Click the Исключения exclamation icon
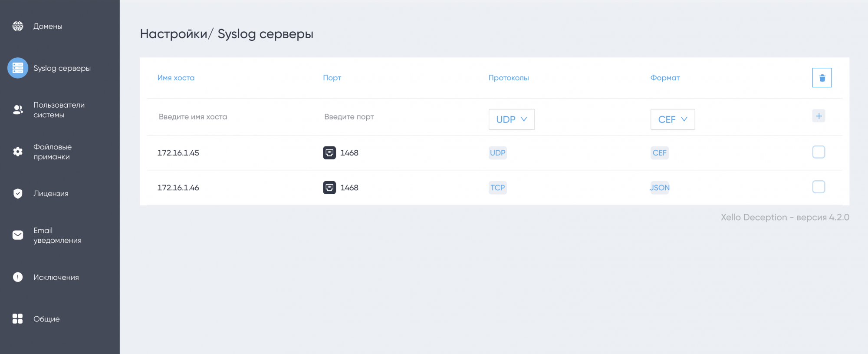The width and height of the screenshot is (868, 354). point(18,277)
